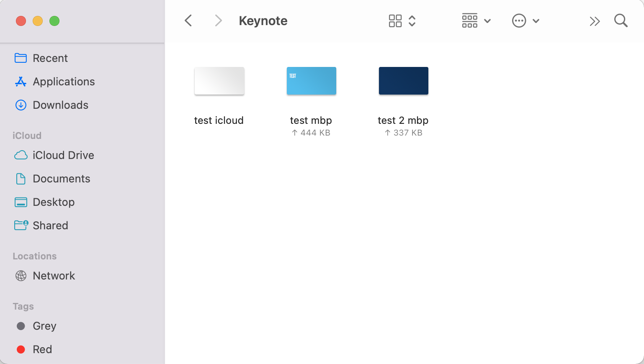Viewport: 644px width, 364px height.
Task: Click the Shared folder icon
Action: [x=21, y=225]
